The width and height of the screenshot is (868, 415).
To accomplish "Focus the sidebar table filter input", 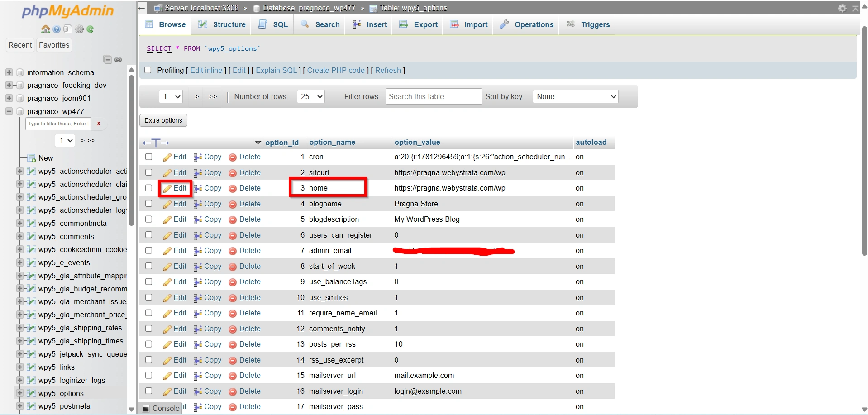I will [58, 124].
